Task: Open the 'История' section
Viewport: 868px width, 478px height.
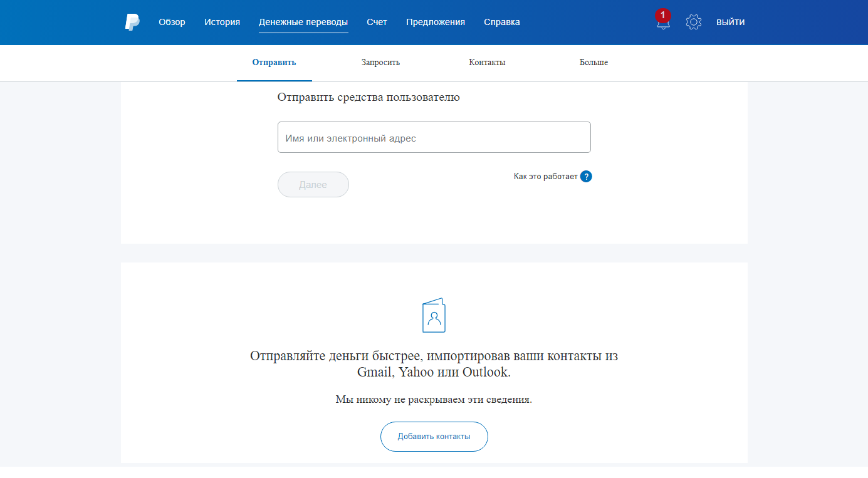Action: (222, 21)
